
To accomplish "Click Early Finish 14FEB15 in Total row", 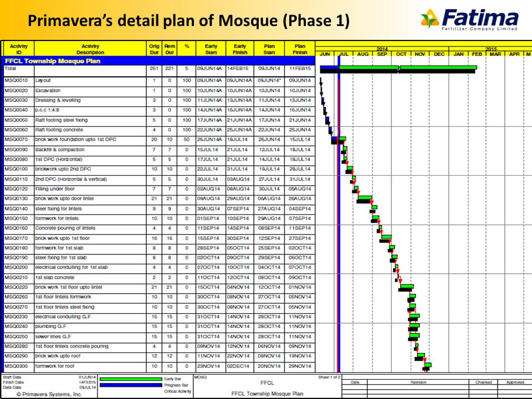I will [238, 69].
